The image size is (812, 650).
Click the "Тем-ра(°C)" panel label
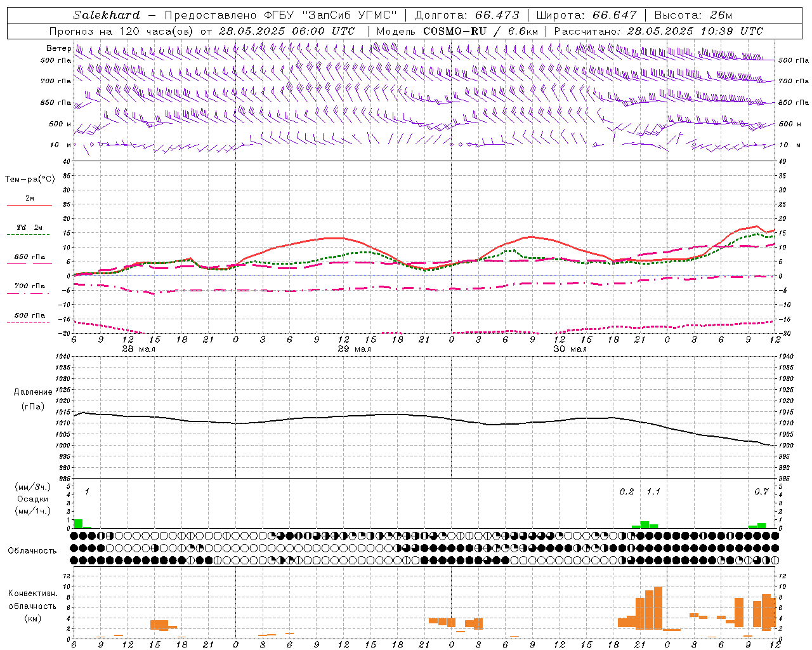pyautogui.click(x=30, y=180)
